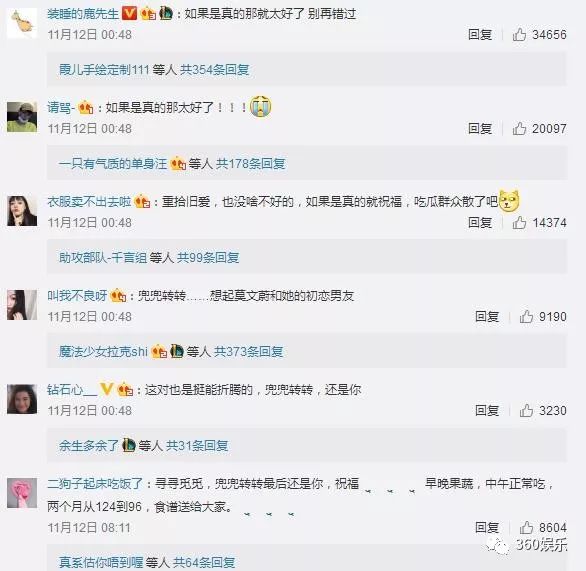The height and width of the screenshot is (571, 586).
Task: Like 钻石心__ comment showing 3230
Action: point(526,410)
